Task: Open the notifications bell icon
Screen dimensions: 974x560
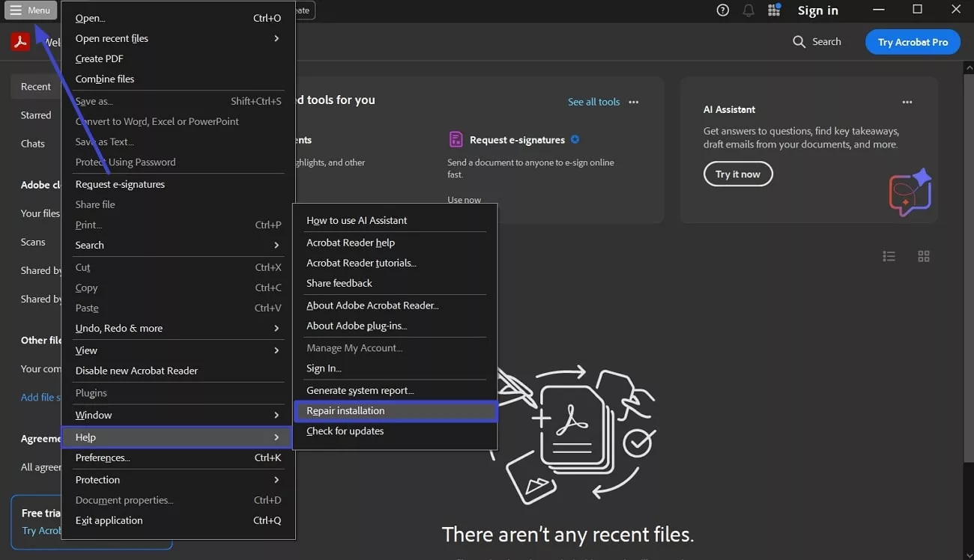Action: (x=748, y=10)
